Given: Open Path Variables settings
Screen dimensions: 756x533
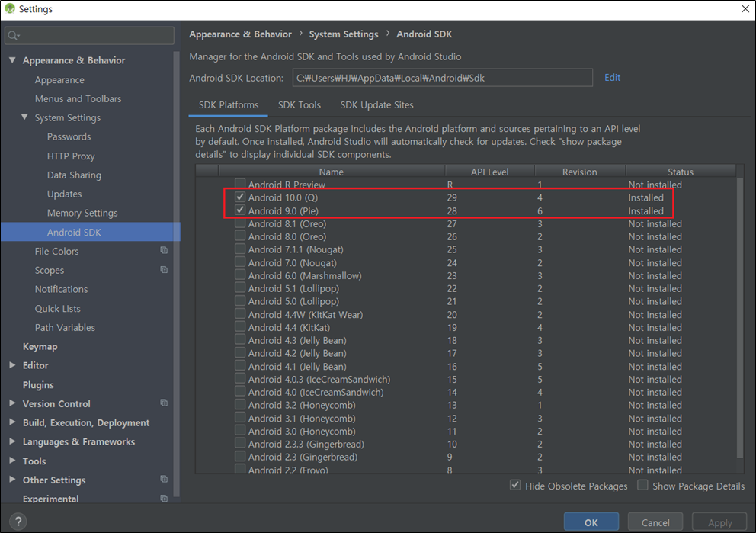Looking at the screenshot, I should click(x=65, y=327).
